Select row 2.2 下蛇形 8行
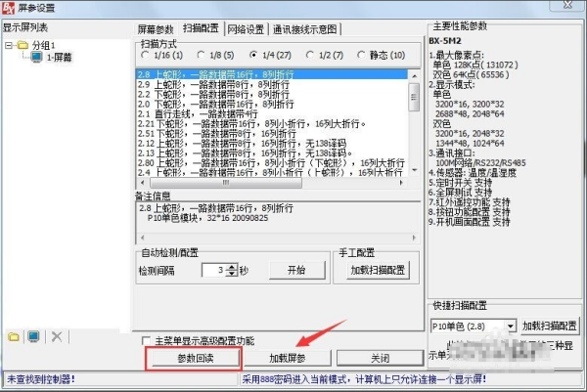587x392 pixels. tap(272, 94)
